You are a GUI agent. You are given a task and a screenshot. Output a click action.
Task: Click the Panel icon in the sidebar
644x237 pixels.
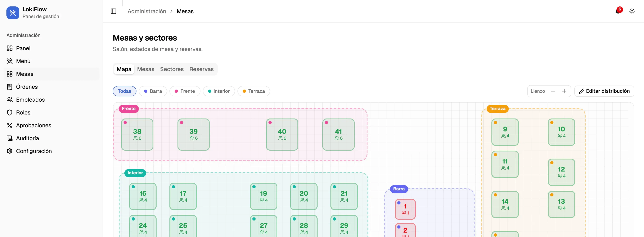9,48
